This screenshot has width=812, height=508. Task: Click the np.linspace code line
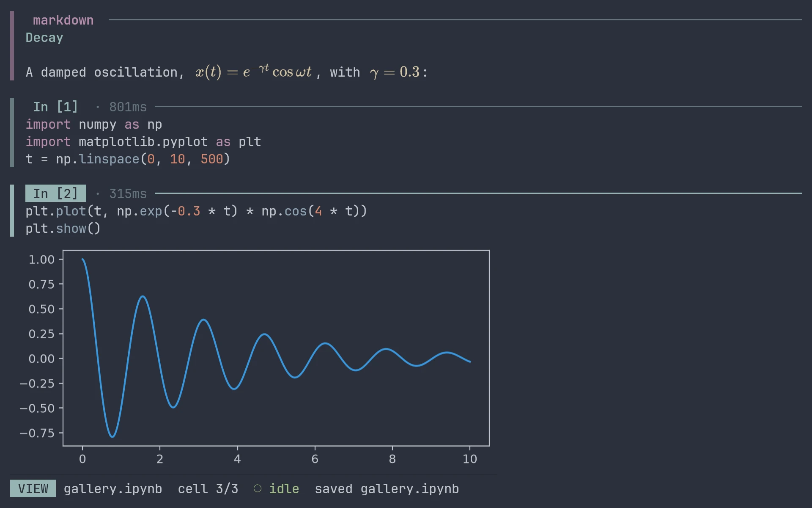128,159
